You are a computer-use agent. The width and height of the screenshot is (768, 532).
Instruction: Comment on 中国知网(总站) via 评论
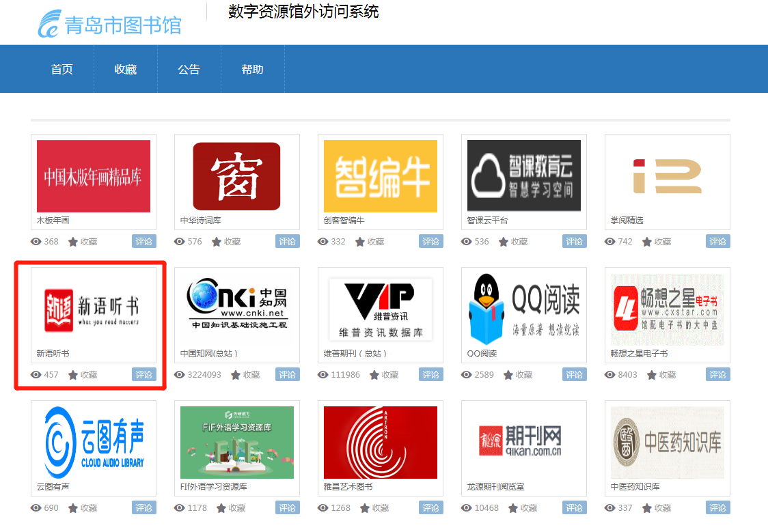point(288,374)
